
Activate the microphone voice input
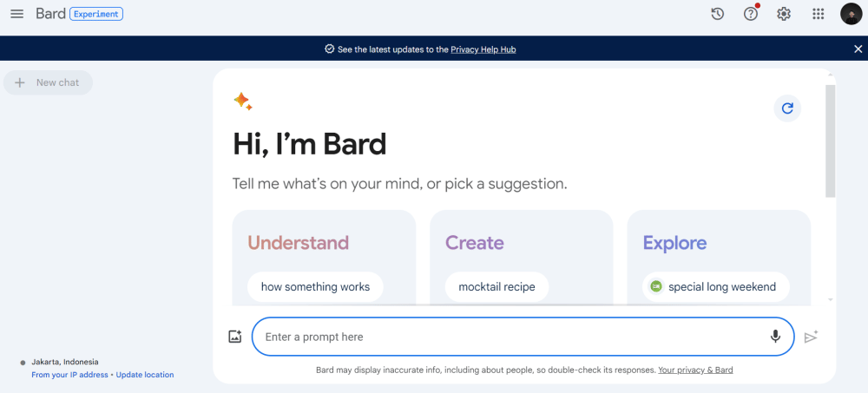point(775,337)
